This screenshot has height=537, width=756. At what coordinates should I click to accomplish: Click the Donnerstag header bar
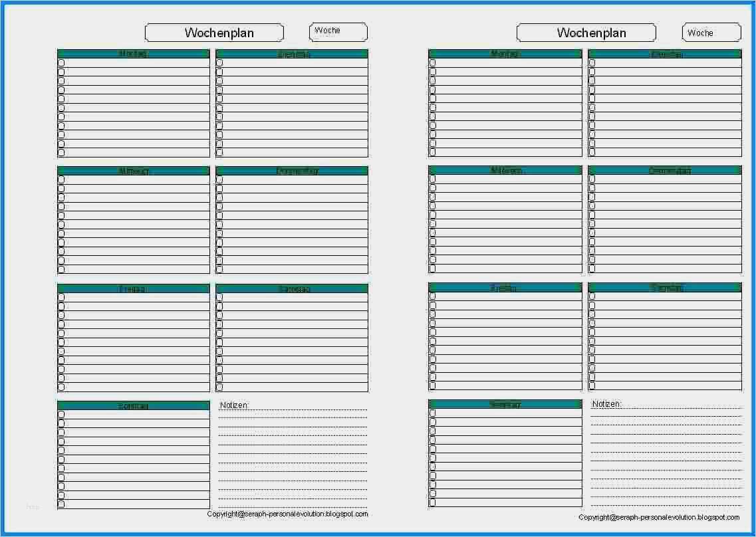click(x=291, y=171)
